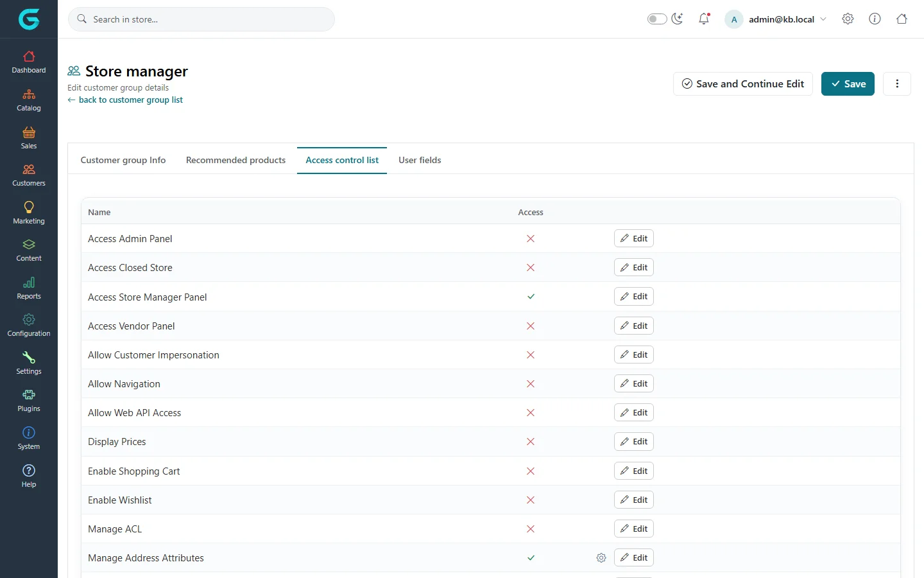Open Configuration gear in sidebar
Image resolution: width=924 pixels, height=578 pixels.
coord(29,320)
